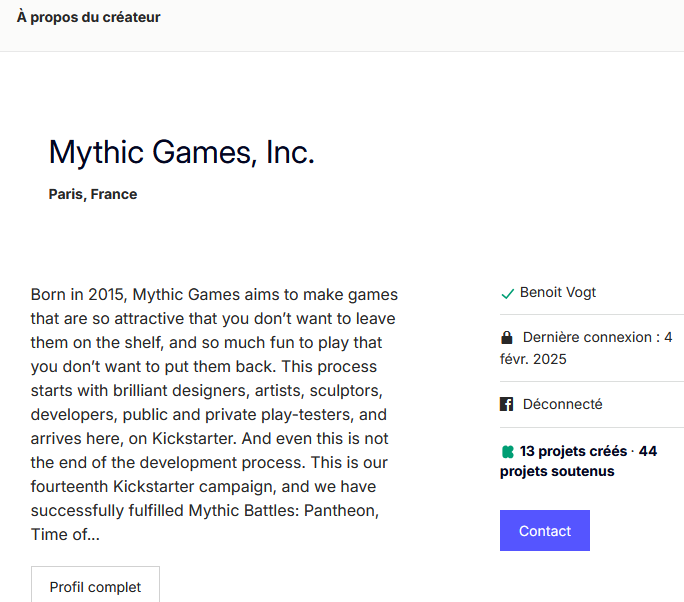Click the Déconnecté Facebook status text

(562, 404)
